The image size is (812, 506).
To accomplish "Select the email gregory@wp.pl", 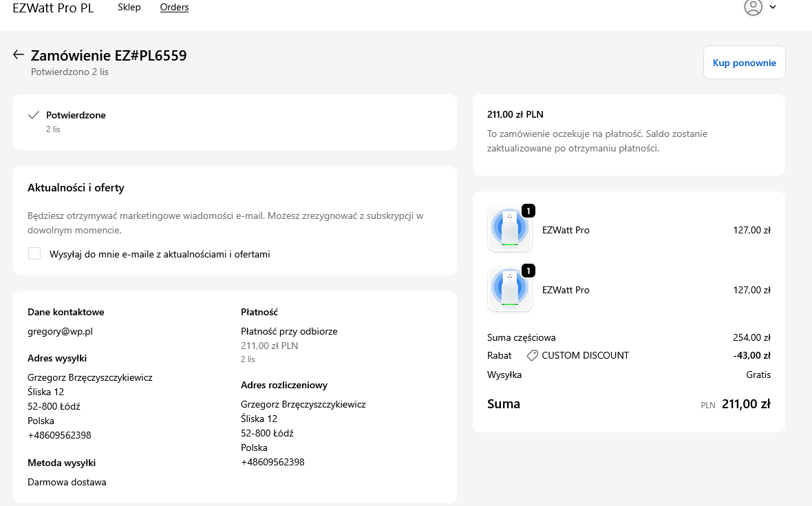I will coord(60,331).
